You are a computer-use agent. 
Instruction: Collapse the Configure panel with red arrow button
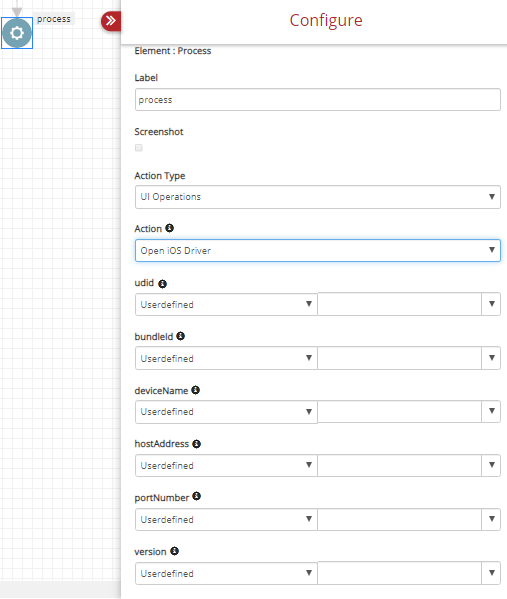(111, 21)
